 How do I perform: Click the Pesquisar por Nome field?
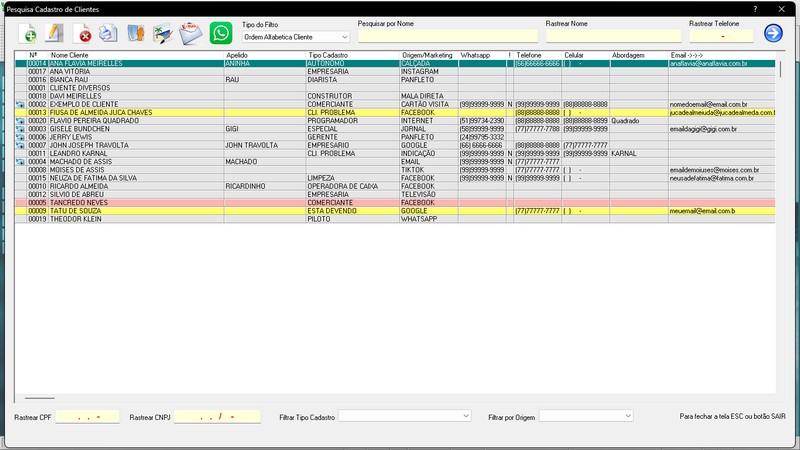point(447,36)
